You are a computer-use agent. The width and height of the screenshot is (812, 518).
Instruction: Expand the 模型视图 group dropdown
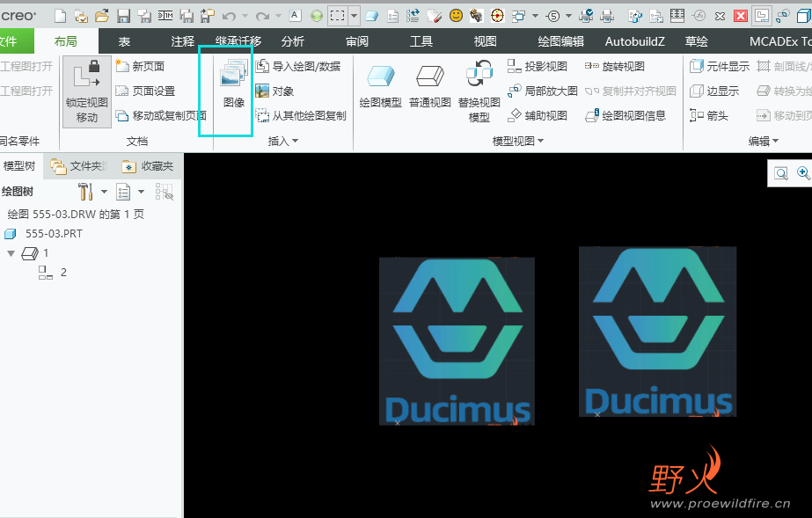pos(518,141)
